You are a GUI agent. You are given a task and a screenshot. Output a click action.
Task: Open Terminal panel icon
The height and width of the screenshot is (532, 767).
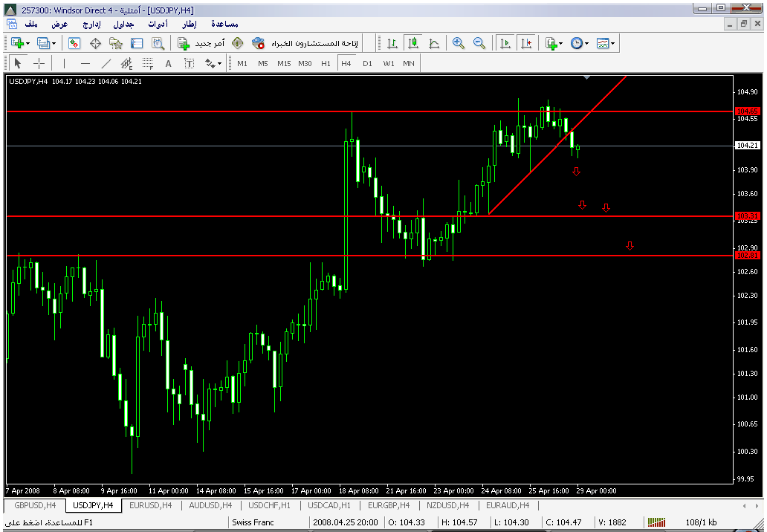click(137, 44)
